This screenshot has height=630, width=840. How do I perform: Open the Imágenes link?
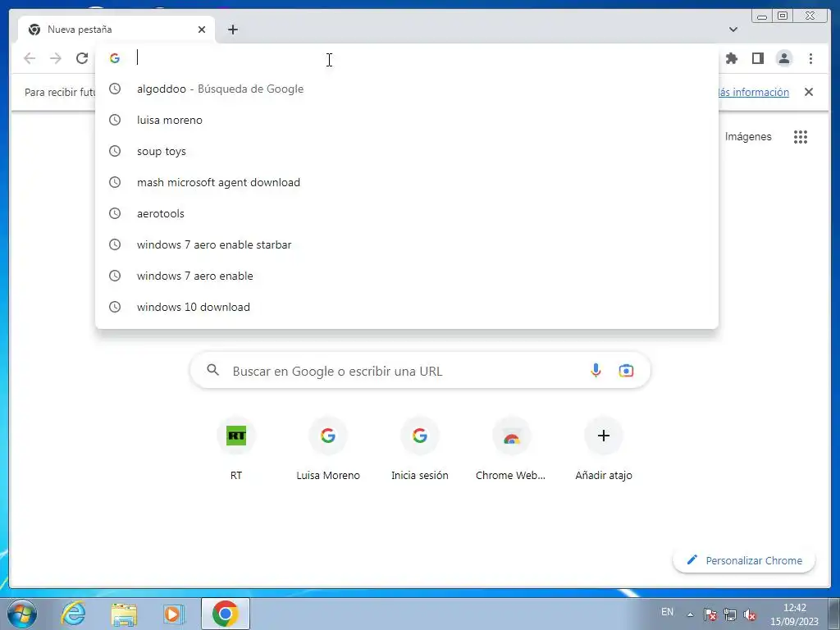pyautogui.click(x=748, y=137)
